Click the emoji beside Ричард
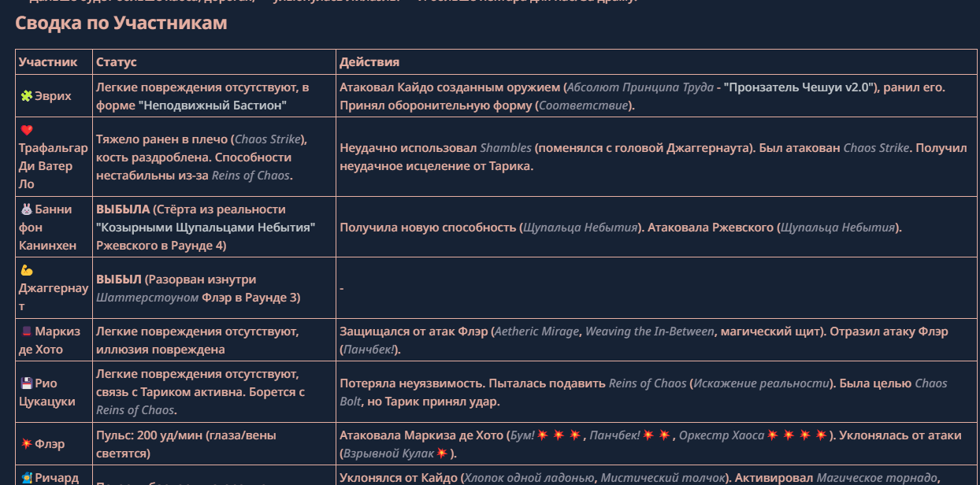The width and height of the screenshot is (980, 485). 26,478
